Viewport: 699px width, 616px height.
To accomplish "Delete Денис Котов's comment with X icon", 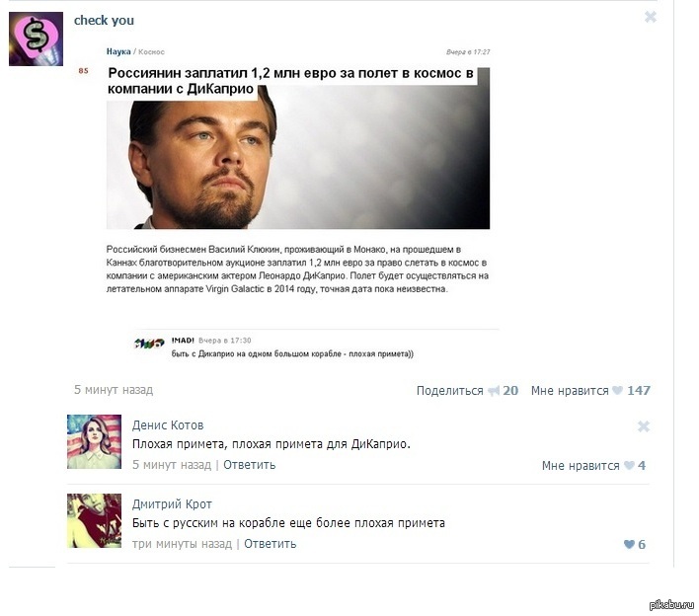I will (x=644, y=426).
